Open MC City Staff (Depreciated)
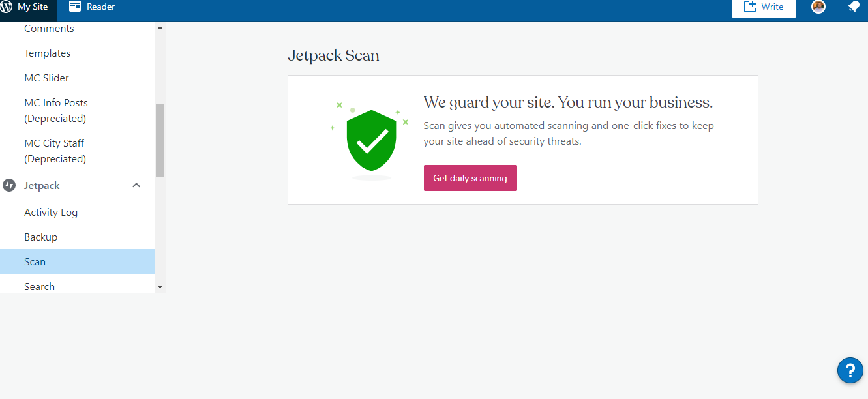 [x=55, y=151]
